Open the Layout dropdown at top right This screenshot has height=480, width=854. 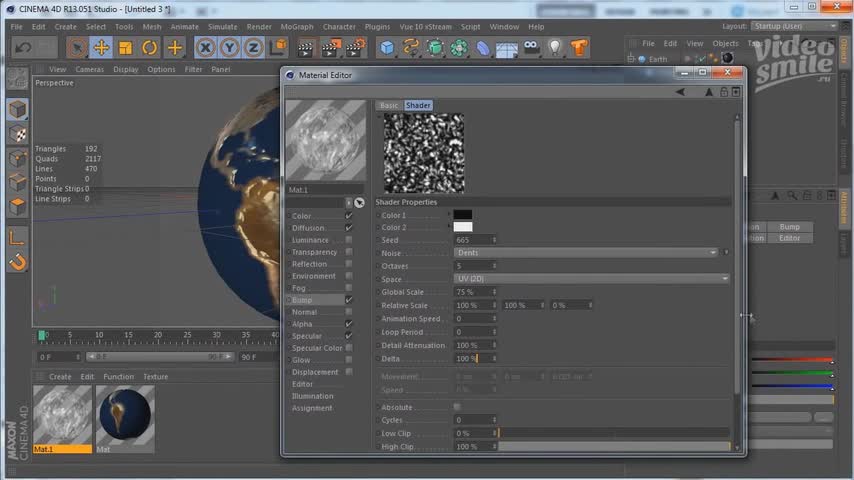tap(794, 26)
